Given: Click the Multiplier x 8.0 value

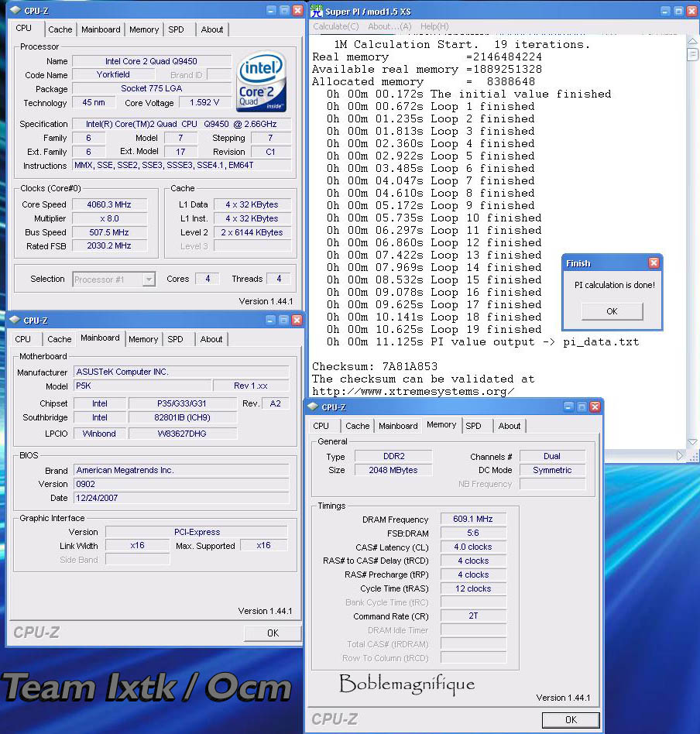Looking at the screenshot, I should coord(109,218).
